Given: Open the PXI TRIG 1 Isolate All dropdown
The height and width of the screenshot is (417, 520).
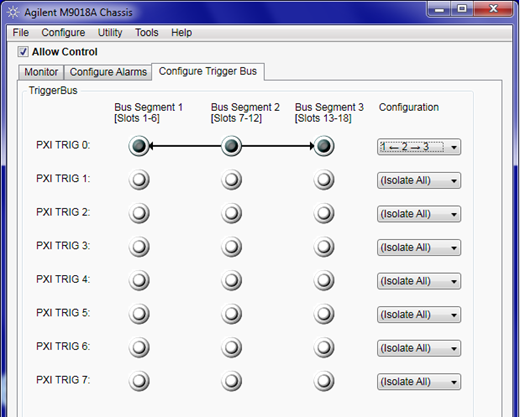Looking at the screenshot, I should [x=419, y=180].
